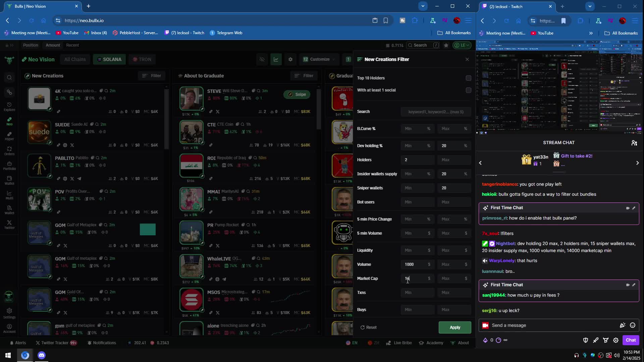Screen dimensions: 644x362
Task: Open the SUEDE token thumbnail
Action: 39,132
